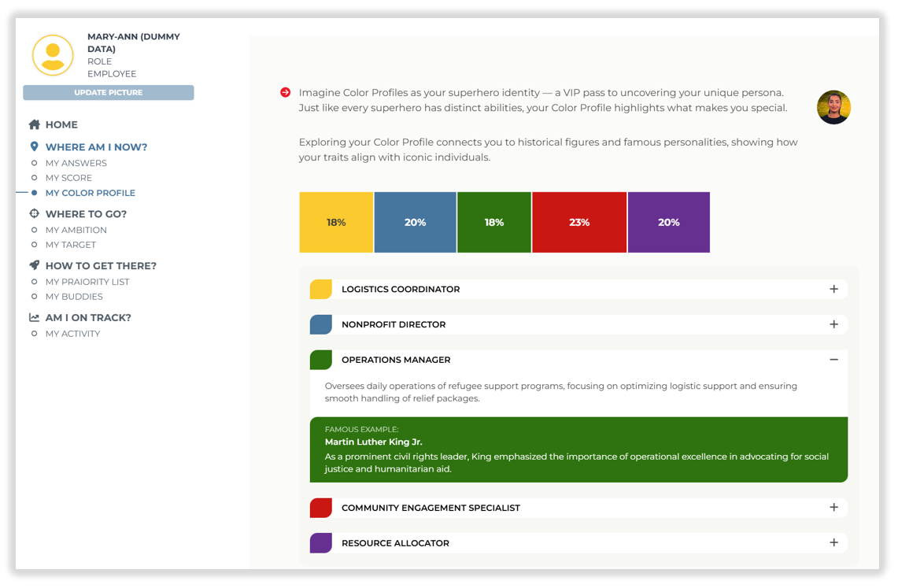This screenshot has height=588, width=898.
Task: Click the blue 20% color block
Action: click(416, 222)
